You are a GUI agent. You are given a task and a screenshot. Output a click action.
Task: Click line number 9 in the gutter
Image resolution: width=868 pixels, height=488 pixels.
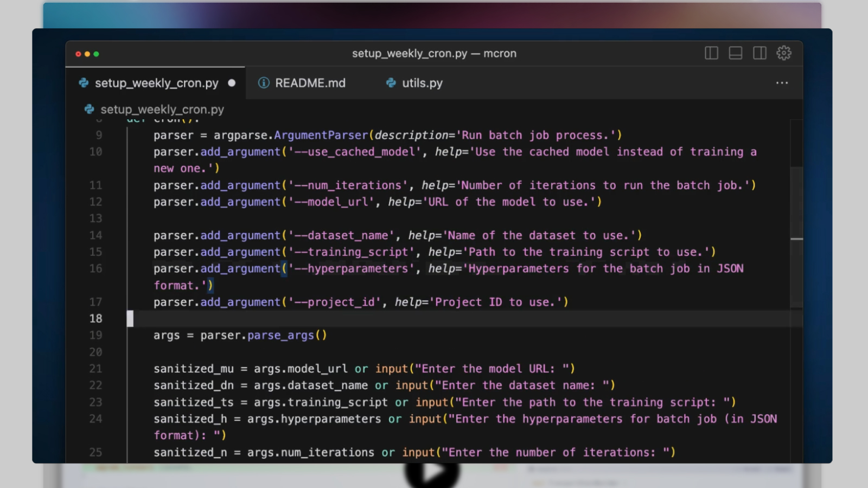pos(99,135)
